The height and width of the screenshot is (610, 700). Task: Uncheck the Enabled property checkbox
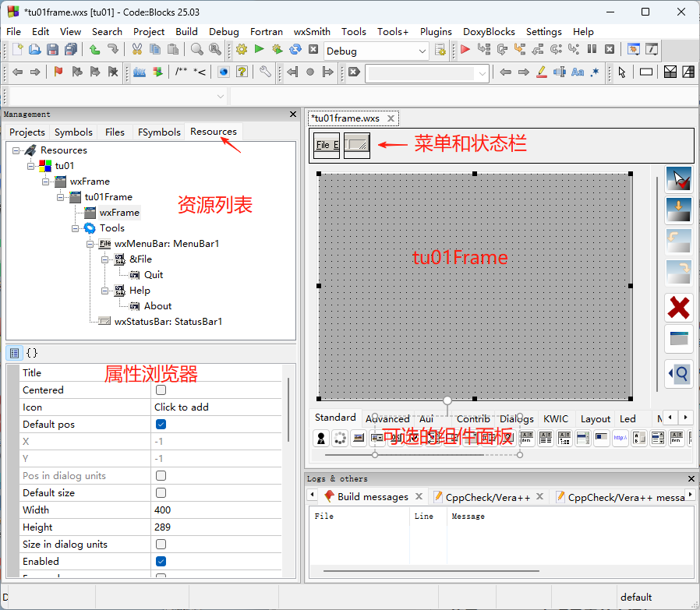[x=161, y=561]
